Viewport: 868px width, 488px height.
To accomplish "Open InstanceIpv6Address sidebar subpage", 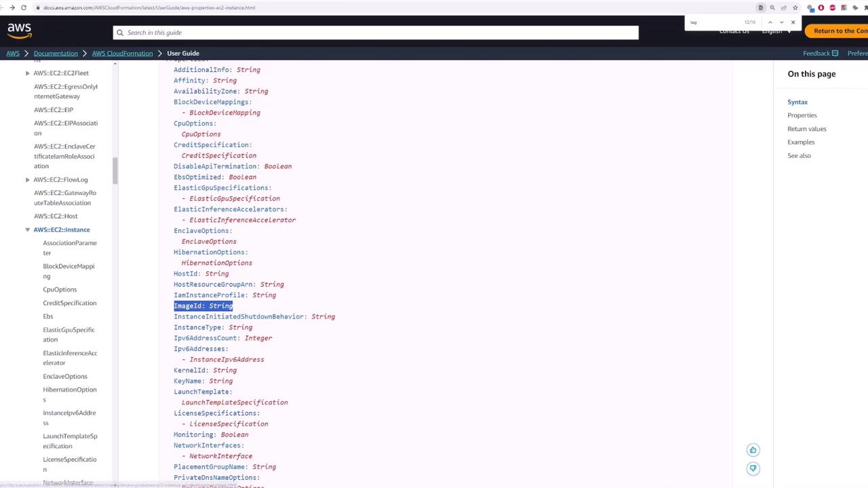I will coord(69,418).
